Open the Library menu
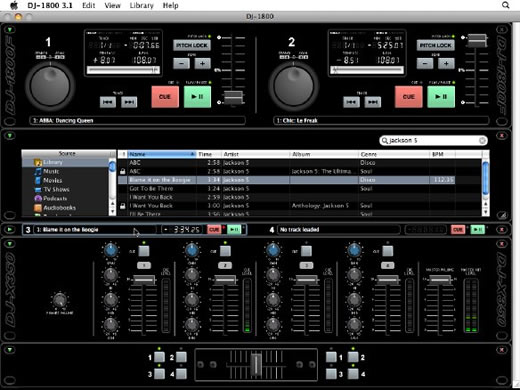 [142, 5]
